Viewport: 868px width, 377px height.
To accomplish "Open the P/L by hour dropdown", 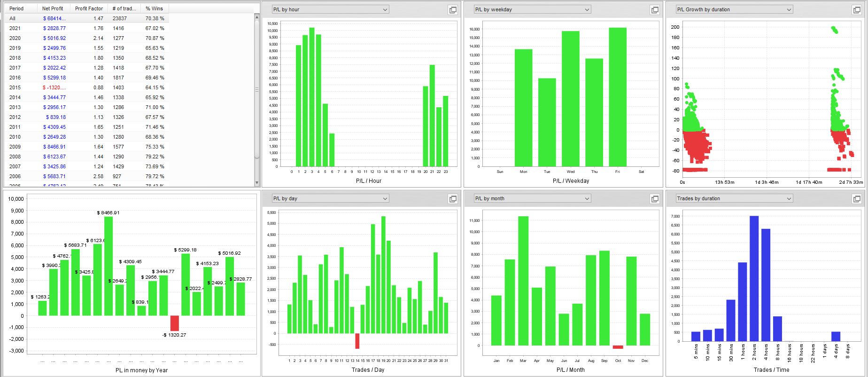I will [x=331, y=9].
